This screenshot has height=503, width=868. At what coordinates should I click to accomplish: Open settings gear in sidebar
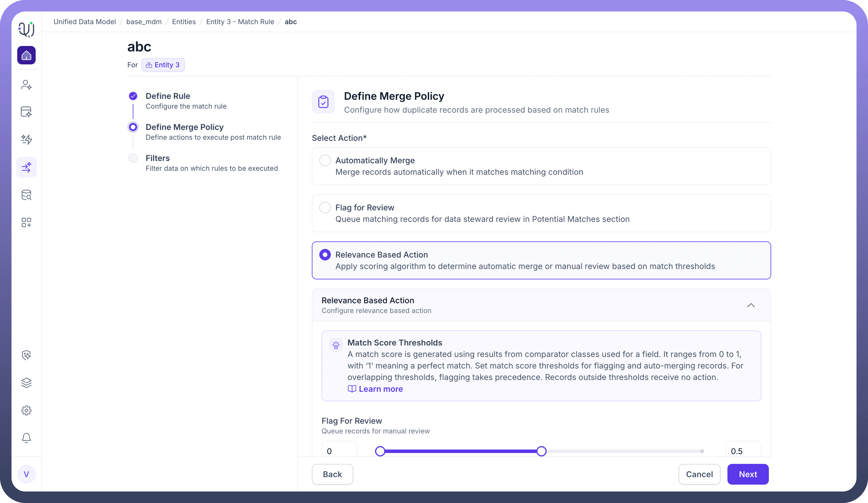tap(26, 410)
